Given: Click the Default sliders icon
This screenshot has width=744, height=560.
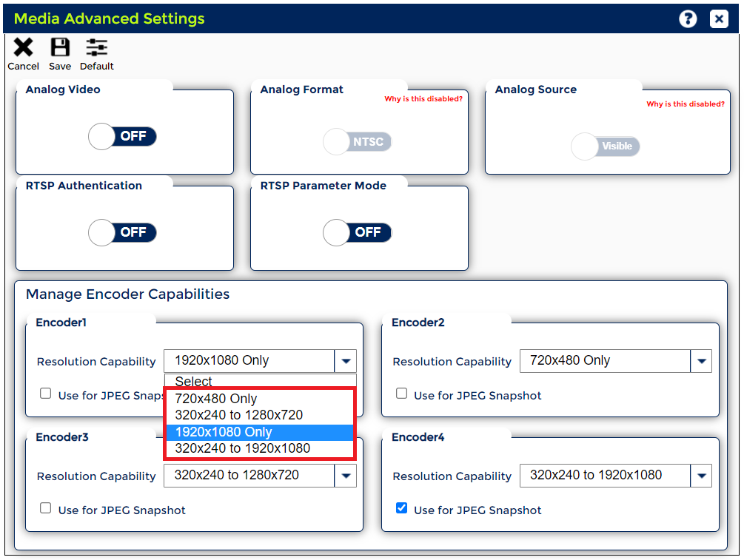Looking at the screenshot, I should coord(96,47).
